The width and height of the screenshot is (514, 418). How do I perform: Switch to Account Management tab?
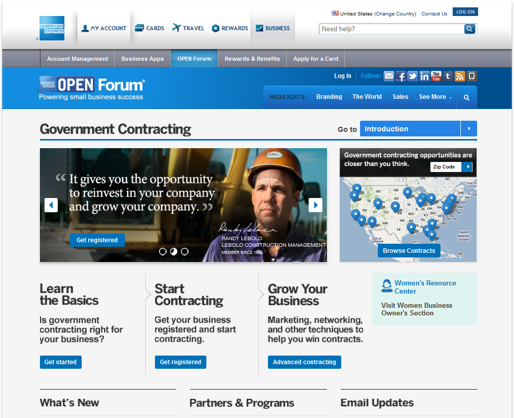pyautogui.click(x=77, y=59)
